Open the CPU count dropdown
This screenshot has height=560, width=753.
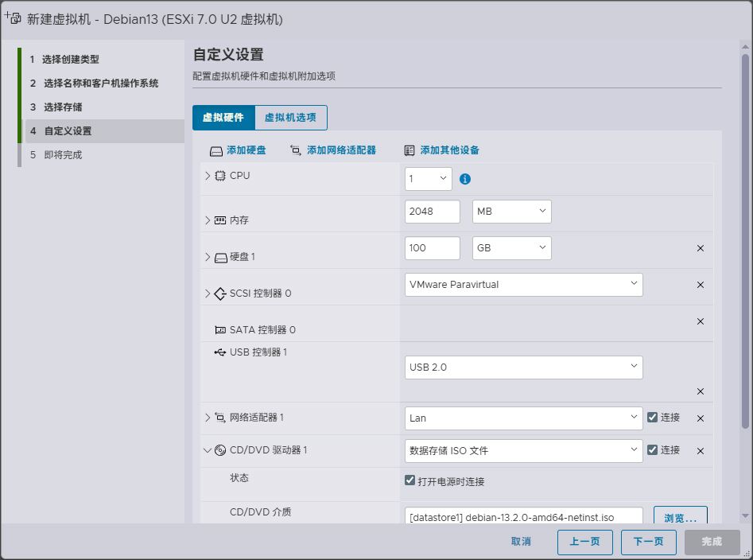pos(428,179)
